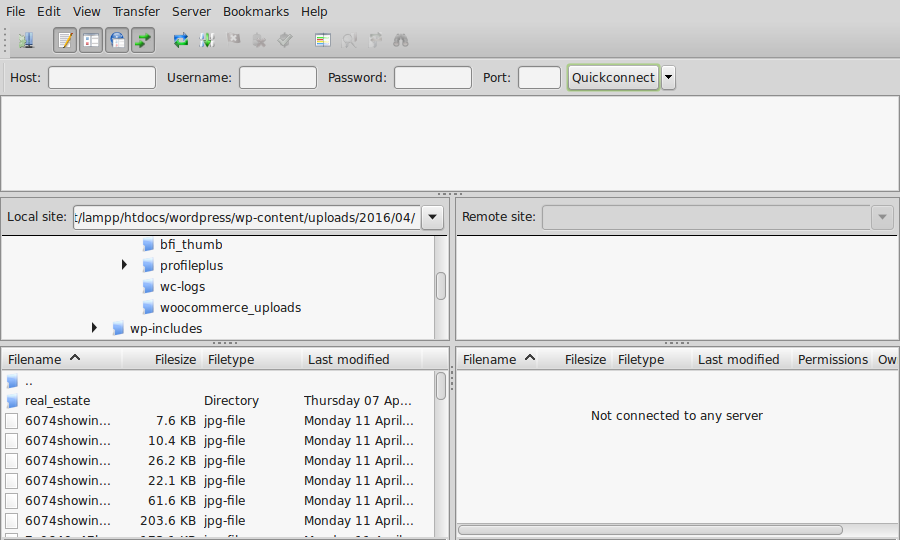900x540 pixels.
Task: Open the directory listing filters dialog
Action: pos(322,41)
